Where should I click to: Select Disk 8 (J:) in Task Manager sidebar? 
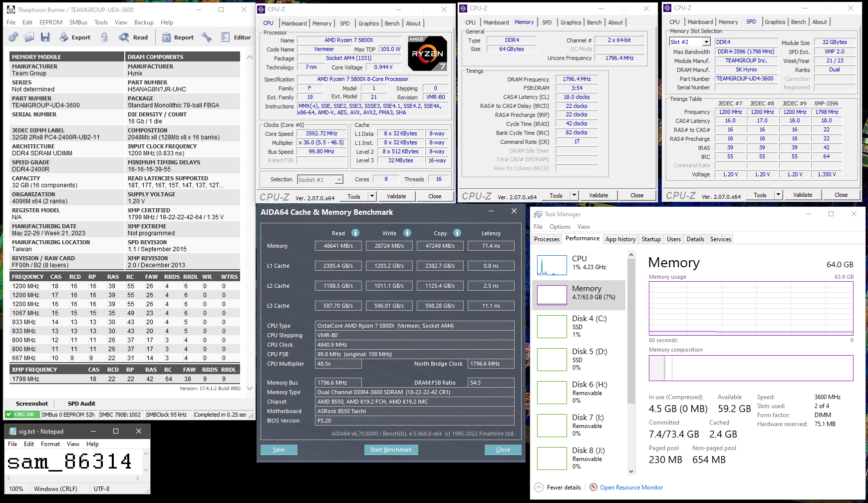[x=579, y=459]
